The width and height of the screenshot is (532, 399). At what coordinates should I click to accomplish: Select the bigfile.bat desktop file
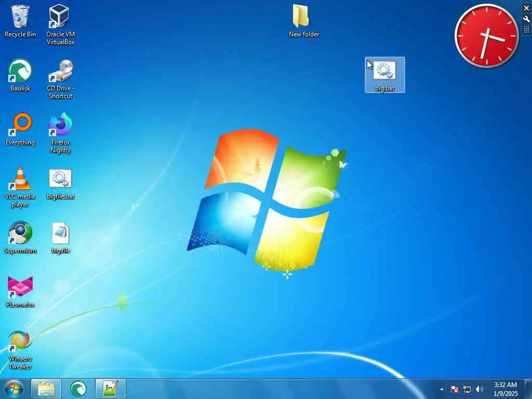tap(60, 183)
